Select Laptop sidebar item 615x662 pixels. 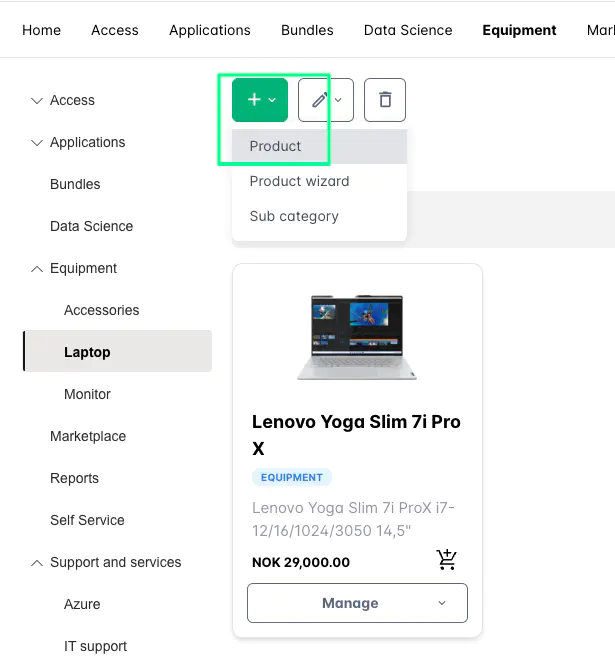[117, 351]
